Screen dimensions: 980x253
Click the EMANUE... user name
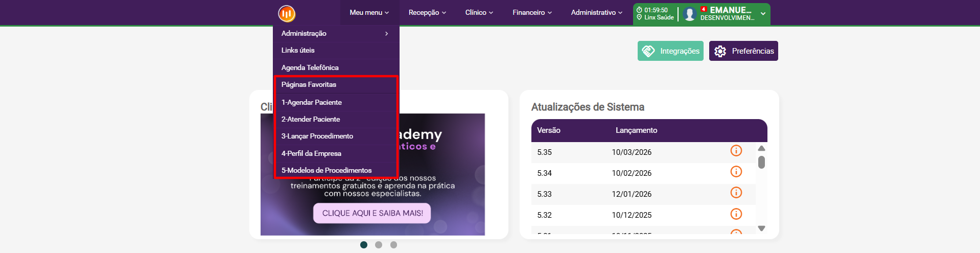pyautogui.click(x=730, y=10)
